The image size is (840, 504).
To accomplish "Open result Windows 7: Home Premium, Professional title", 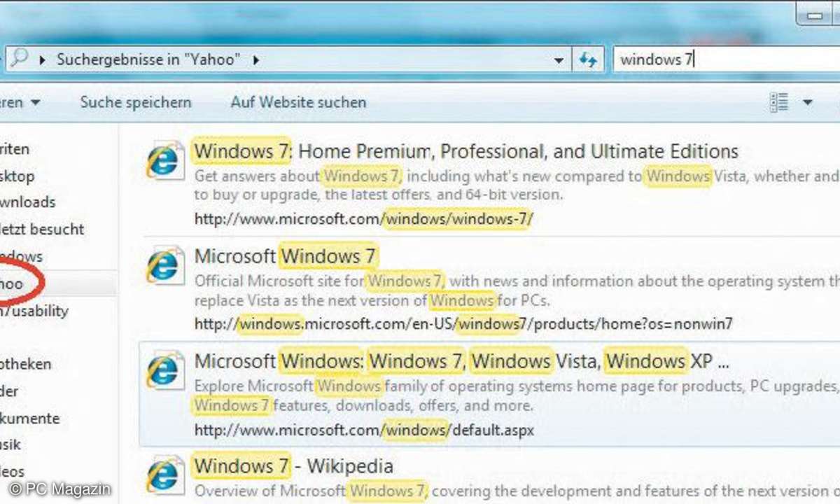I will [x=466, y=151].
